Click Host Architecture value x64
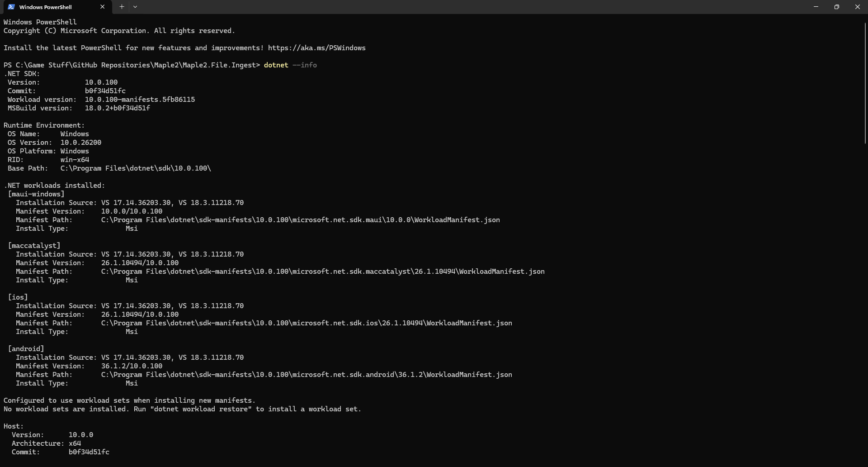The height and width of the screenshot is (467, 868). coord(75,443)
